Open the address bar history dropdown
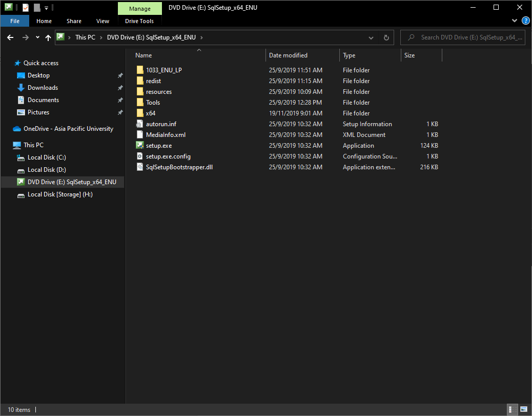The image size is (532, 416). point(372,37)
